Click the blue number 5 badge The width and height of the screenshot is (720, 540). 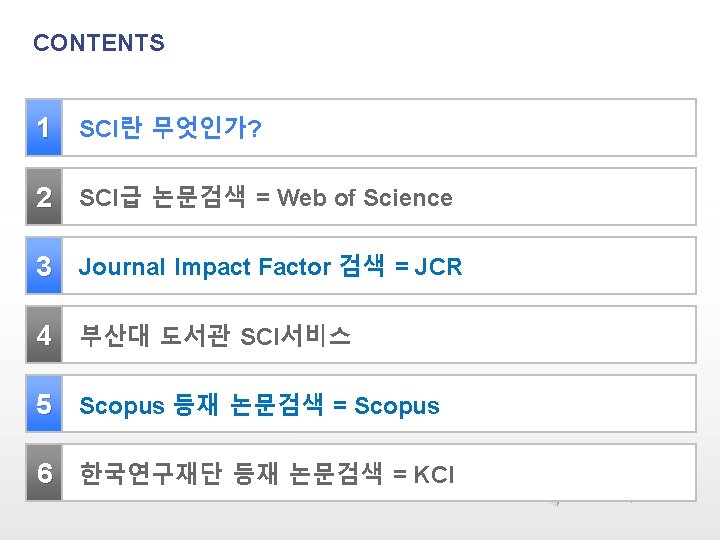point(43,404)
